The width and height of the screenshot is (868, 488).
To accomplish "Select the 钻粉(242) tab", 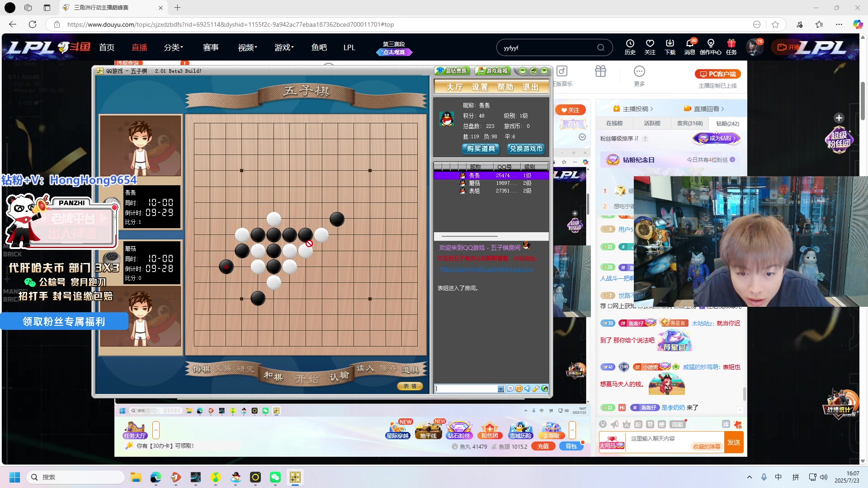I will (727, 123).
